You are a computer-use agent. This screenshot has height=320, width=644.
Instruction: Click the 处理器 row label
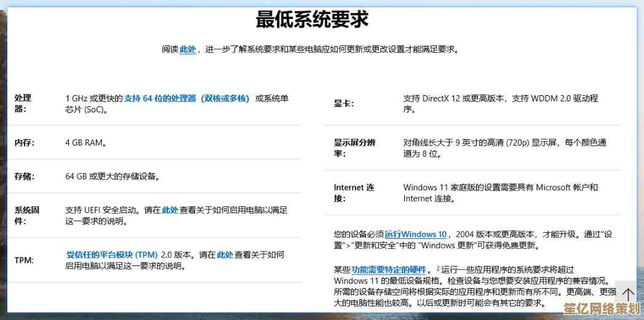[x=23, y=103]
